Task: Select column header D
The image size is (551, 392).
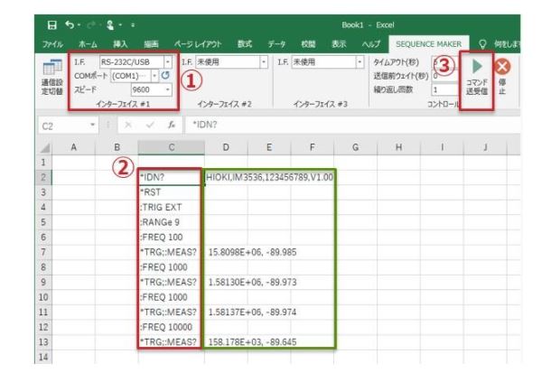Action: click(226, 147)
